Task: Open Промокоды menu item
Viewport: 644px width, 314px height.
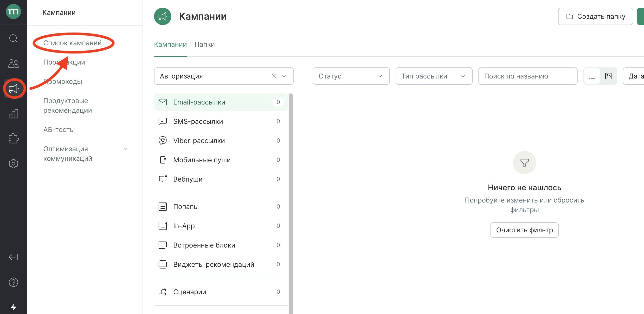Action: tap(63, 81)
